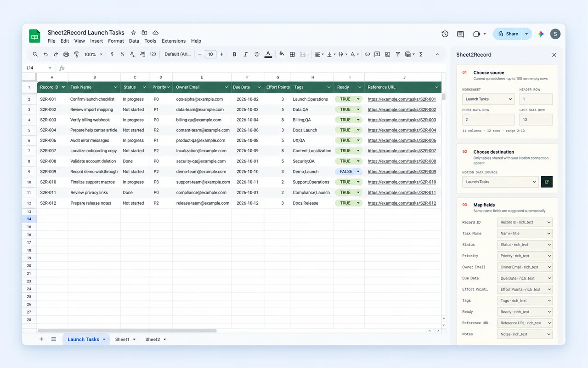Select the paint format roller icon

(x=76, y=54)
